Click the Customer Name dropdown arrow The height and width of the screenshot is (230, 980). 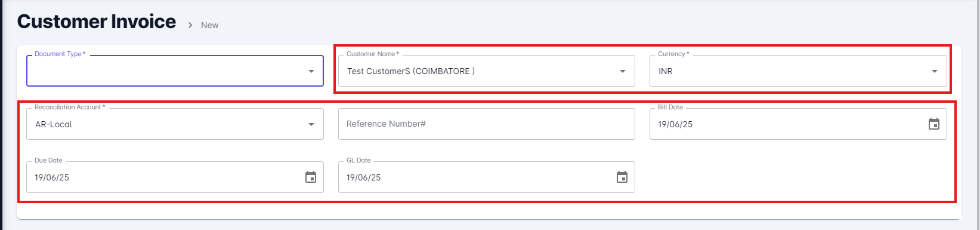coord(623,72)
